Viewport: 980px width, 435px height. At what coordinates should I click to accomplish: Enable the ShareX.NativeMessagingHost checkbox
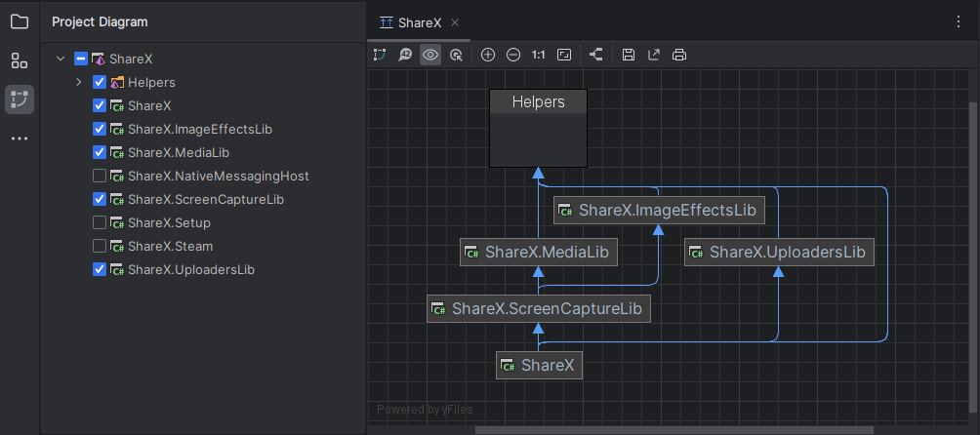pyautogui.click(x=100, y=177)
